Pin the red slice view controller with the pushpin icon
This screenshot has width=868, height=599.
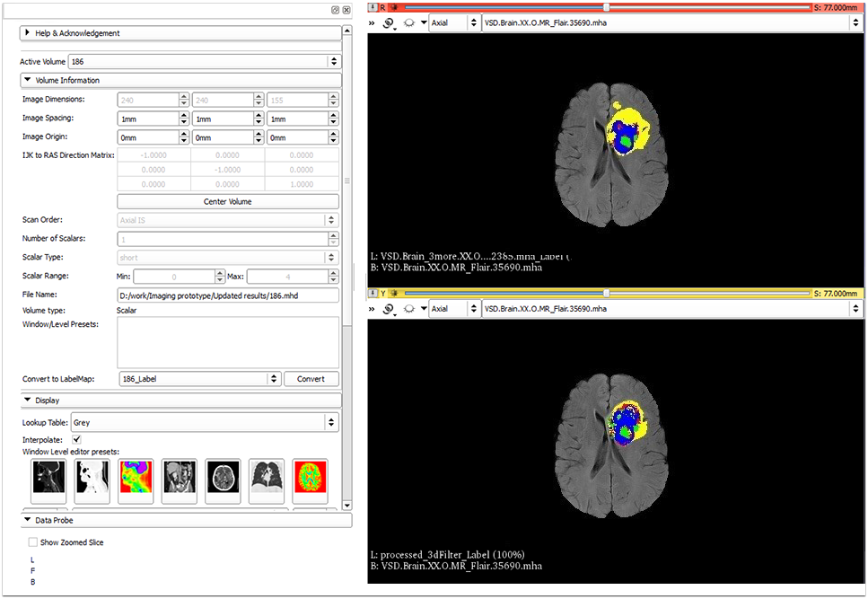[372, 7]
